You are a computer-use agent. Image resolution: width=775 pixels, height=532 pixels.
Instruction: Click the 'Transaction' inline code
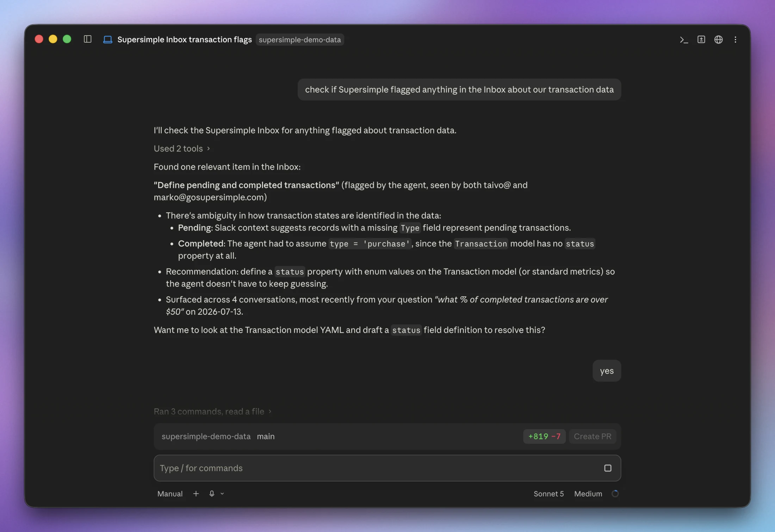480,244
